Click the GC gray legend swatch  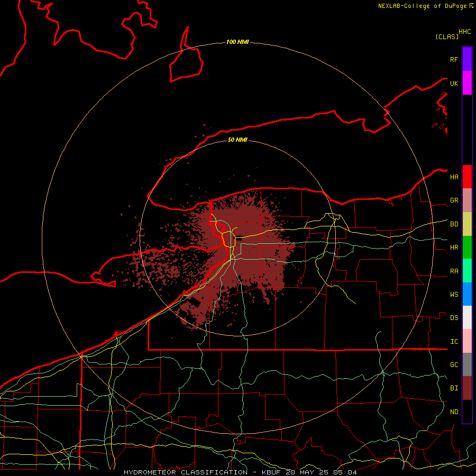click(x=467, y=364)
